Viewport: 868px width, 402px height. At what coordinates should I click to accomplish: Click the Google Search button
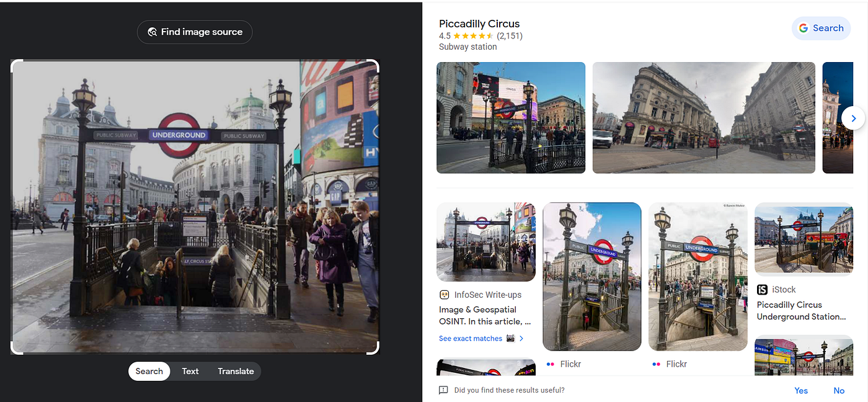click(821, 28)
